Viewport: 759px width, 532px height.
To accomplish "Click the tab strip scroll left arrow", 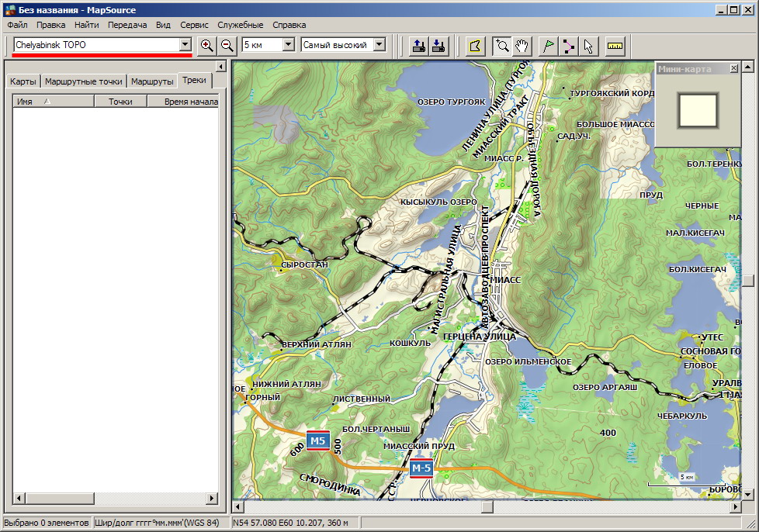I will click(220, 67).
